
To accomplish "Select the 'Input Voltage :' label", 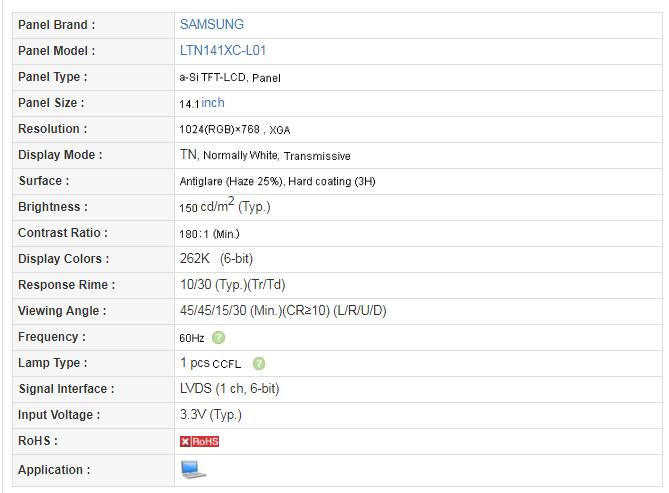I will point(59,415).
